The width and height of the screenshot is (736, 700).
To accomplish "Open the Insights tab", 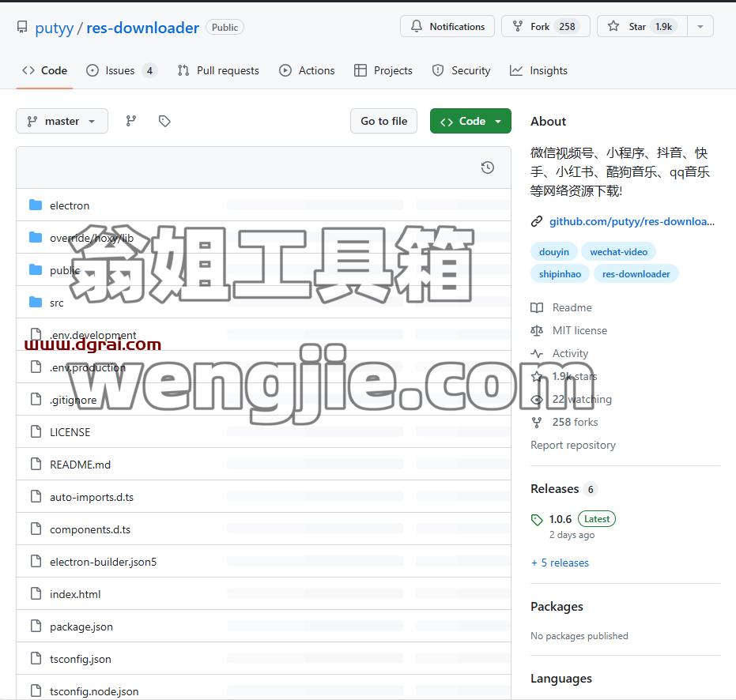I will 538,70.
